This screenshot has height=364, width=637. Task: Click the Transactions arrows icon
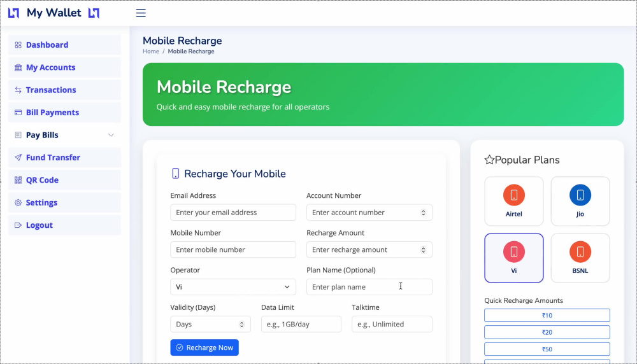pos(18,90)
